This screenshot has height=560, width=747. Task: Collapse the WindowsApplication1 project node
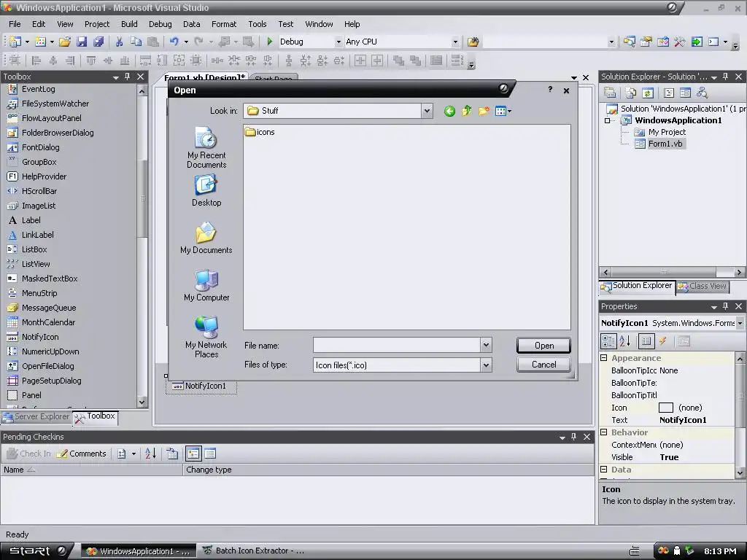coord(608,120)
